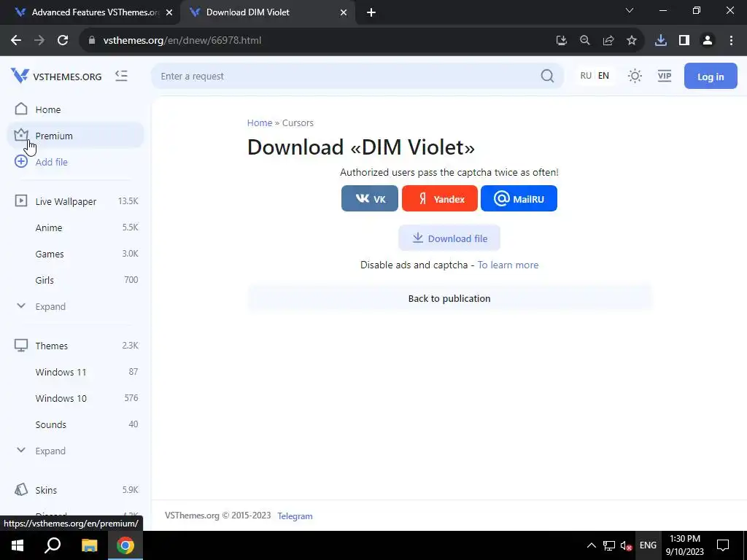The width and height of the screenshot is (747, 560).
Task: Click the Log in button
Action: (711, 76)
